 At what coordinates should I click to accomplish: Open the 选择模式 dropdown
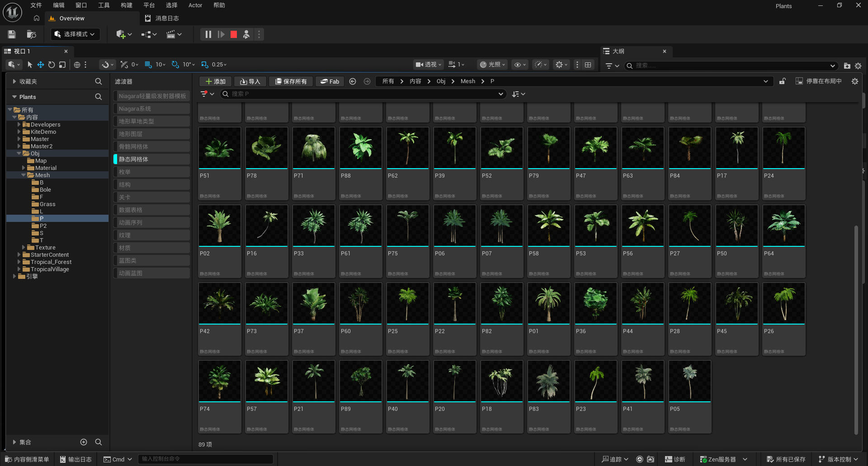[x=75, y=34]
